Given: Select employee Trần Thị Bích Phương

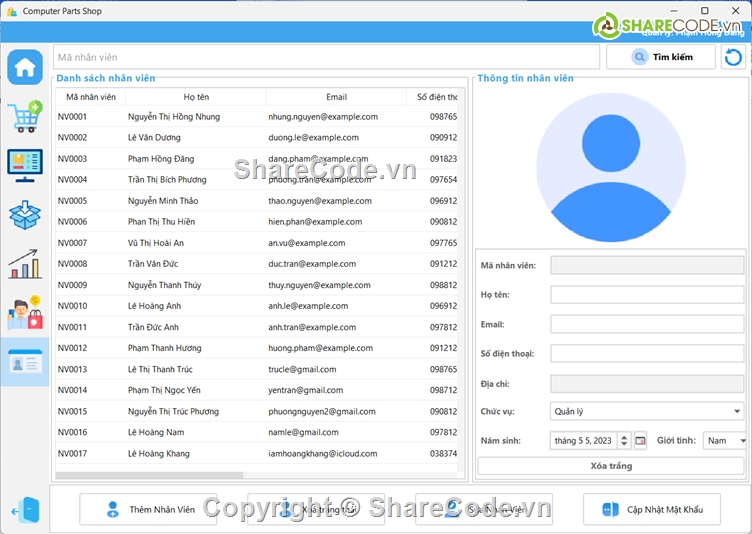Looking at the screenshot, I should pyautogui.click(x=167, y=179).
